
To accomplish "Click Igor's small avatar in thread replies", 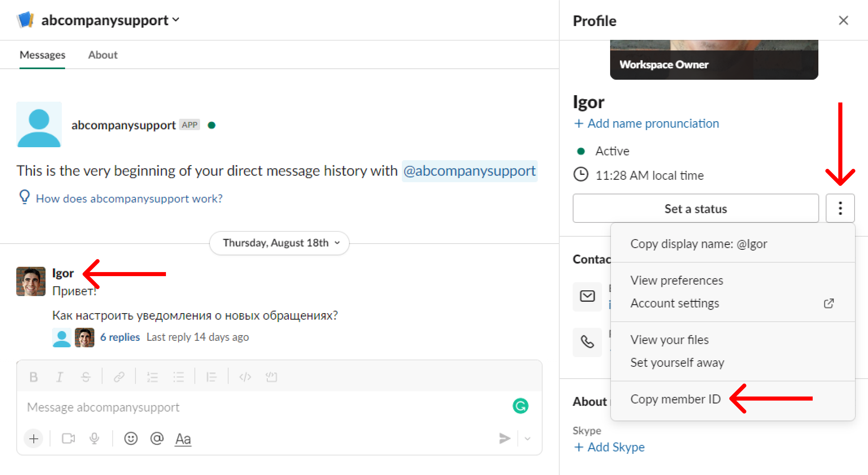I will [x=85, y=338].
